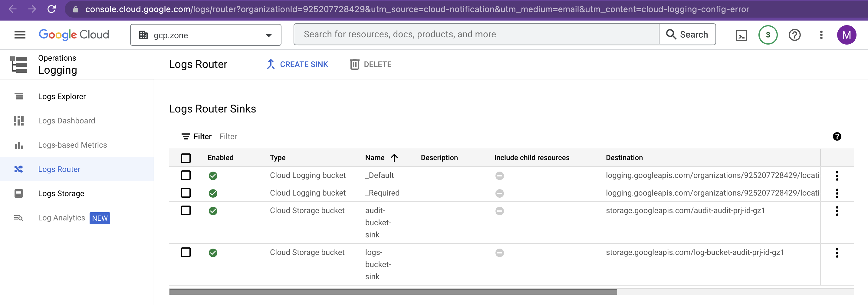This screenshot has height=305, width=868.
Task: Open the three-dot utilities menu in header
Action: click(x=821, y=35)
